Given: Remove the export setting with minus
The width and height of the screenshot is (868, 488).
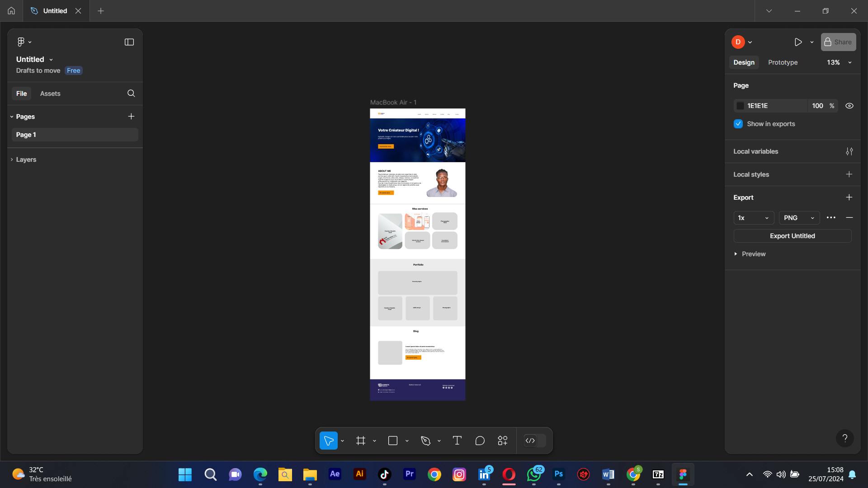Looking at the screenshot, I should (x=849, y=217).
